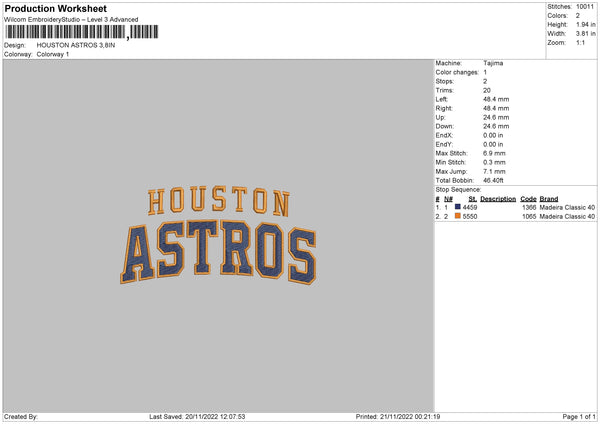This screenshot has height=424, width=600.
Task: Click the 'Right:' measurement label
Action: point(444,108)
